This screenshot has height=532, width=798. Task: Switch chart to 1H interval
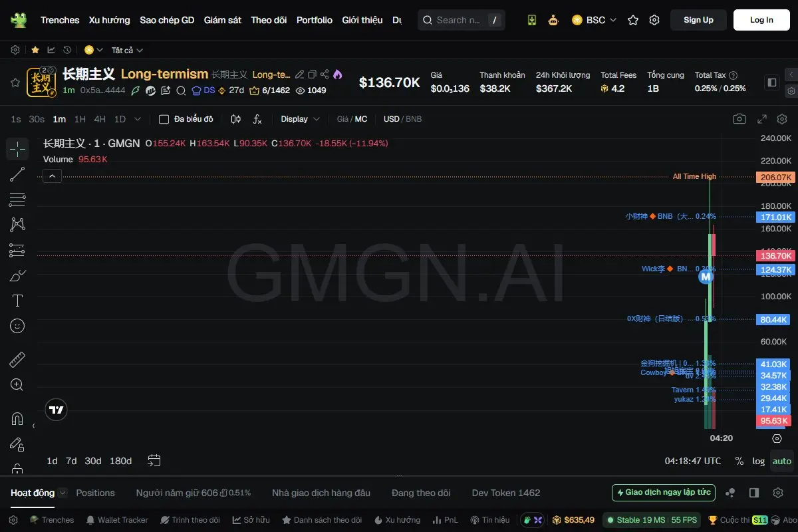tap(80, 119)
